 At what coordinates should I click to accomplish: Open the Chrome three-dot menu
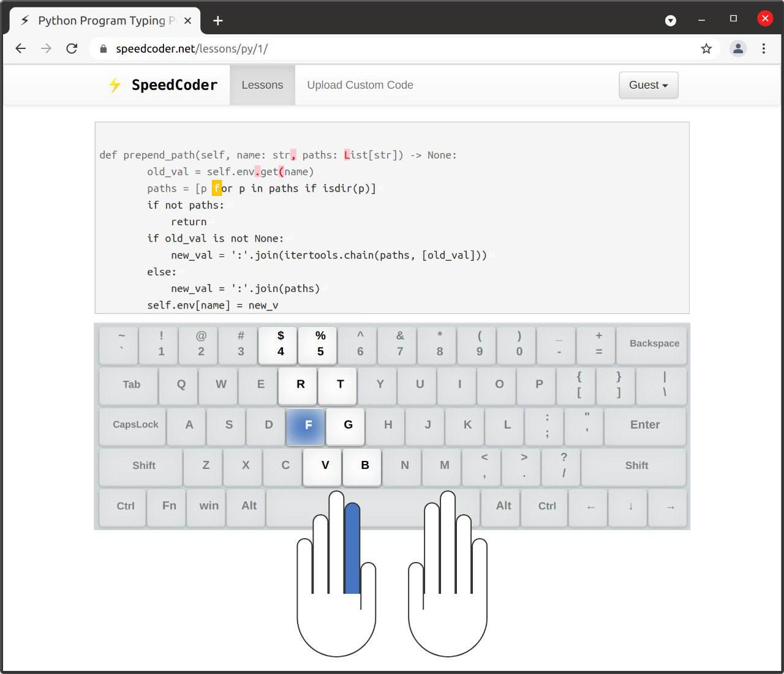(x=764, y=48)
